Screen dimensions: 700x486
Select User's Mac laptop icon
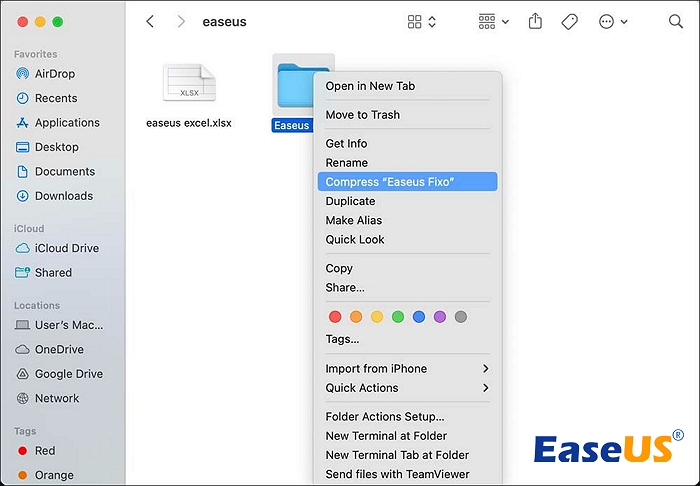[x=22, y=325]
